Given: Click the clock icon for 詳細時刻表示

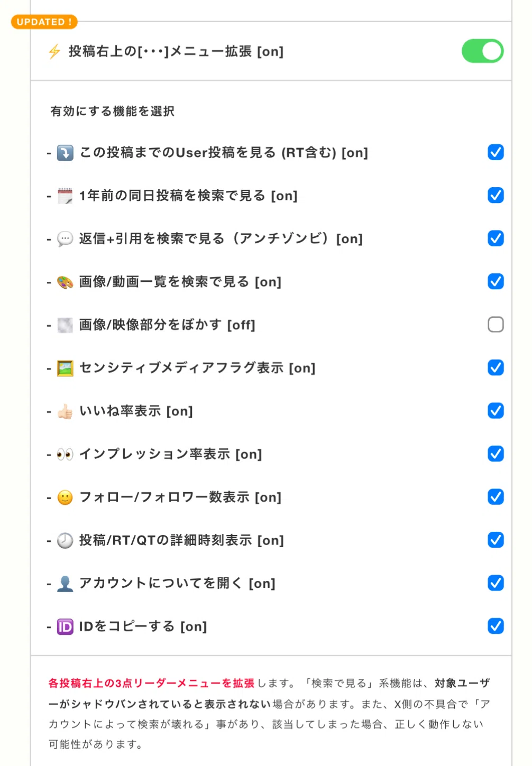Looking at the screenshot, I should [x=65, y=540].
